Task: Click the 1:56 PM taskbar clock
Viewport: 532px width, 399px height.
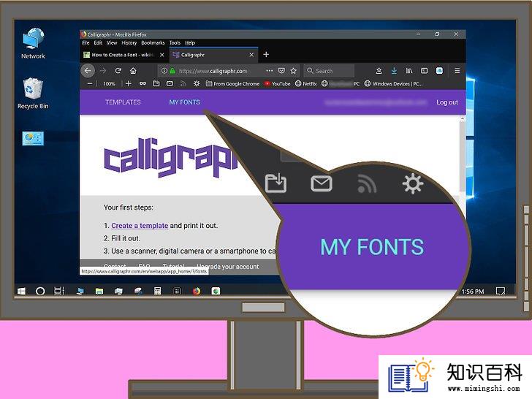Action: point(473,292)
